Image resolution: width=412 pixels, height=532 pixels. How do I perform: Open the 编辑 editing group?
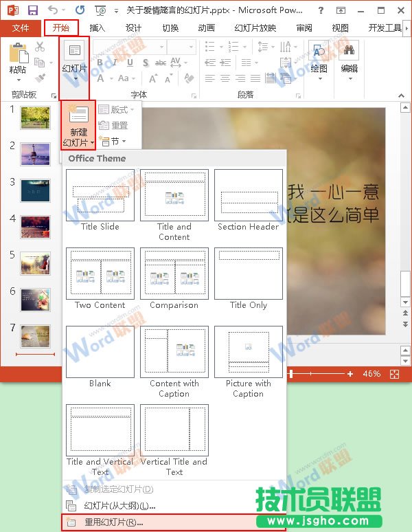coord(350,61)
